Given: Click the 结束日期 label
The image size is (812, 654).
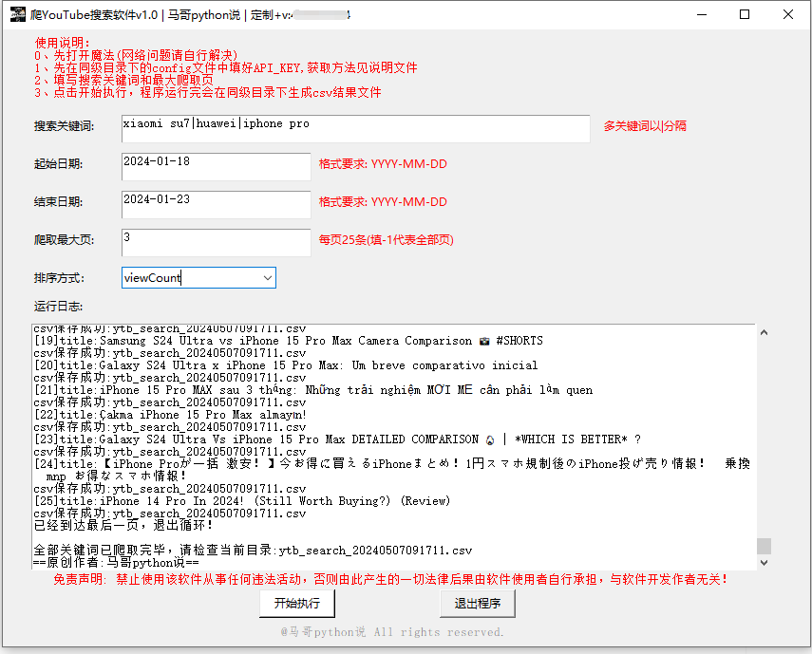Looking at the screenshot, I should [58, 202].
